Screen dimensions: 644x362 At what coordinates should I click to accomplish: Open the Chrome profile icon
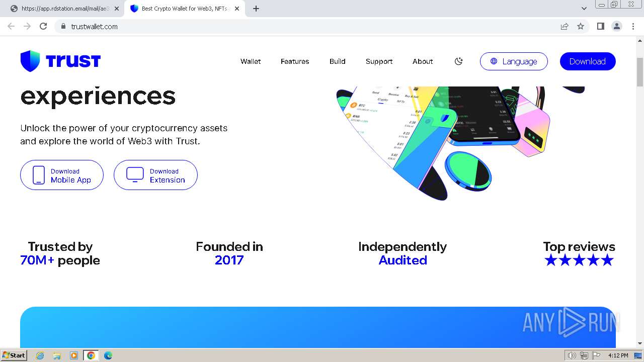pyautogui.click(x=617, y=26)
